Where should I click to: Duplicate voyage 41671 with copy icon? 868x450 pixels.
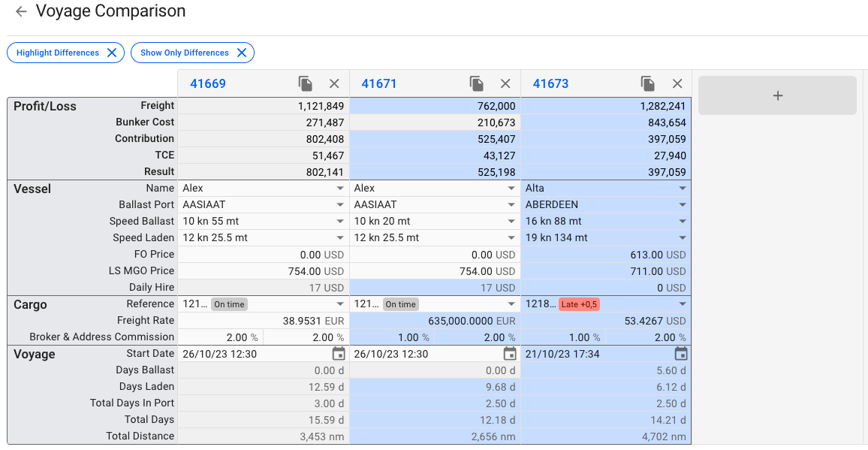pyautogui.click(x=477, y=83)
